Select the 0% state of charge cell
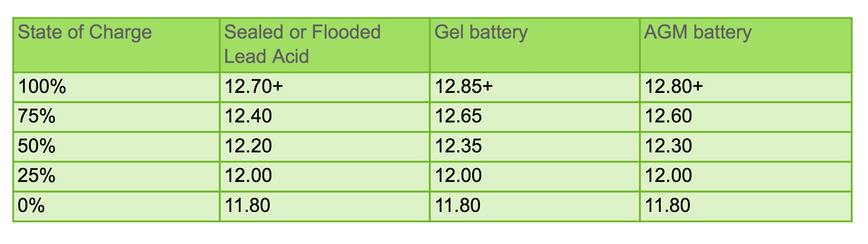868x244 pixels. [x=116, y=206]
